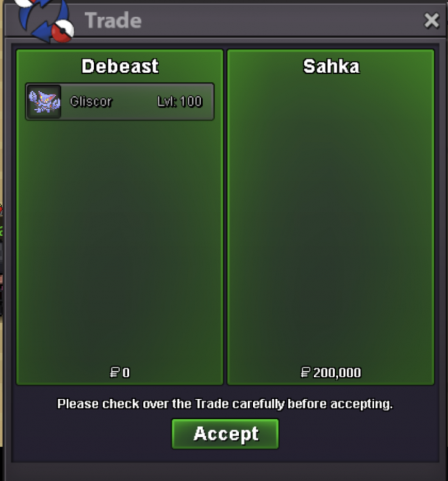Click Debeast's 0 money amount
This screenshot has height=481, width=448.
[126, 373]
